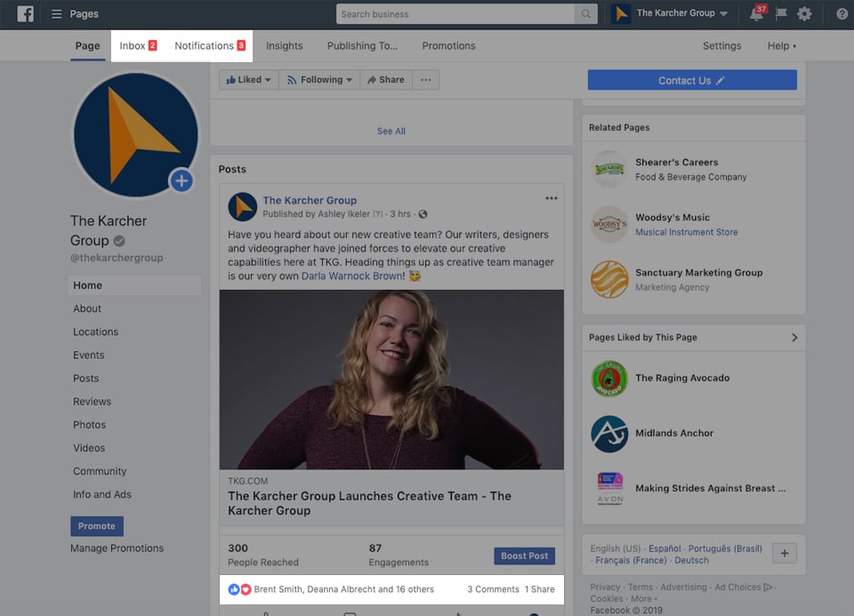Open the notifications bell showing 37 alerts
854x616 pixels.
coord(757,13)
